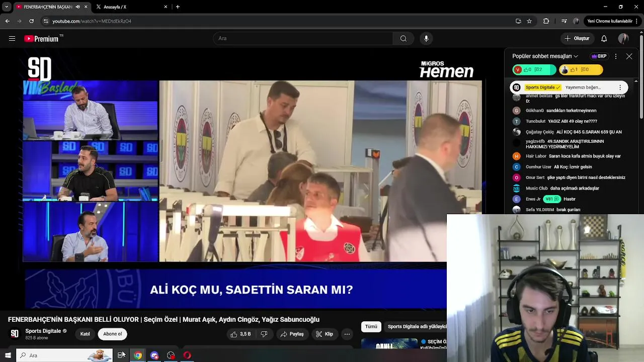Select the Tümü filter chip
Viewport: 644px width, 362px height.
click(371, 327)
